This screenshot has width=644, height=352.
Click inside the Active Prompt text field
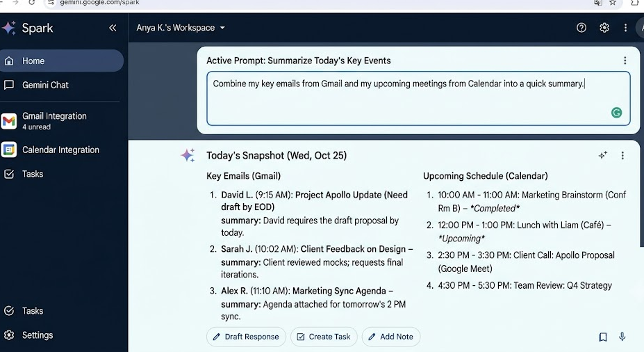(x=418, y=98)
